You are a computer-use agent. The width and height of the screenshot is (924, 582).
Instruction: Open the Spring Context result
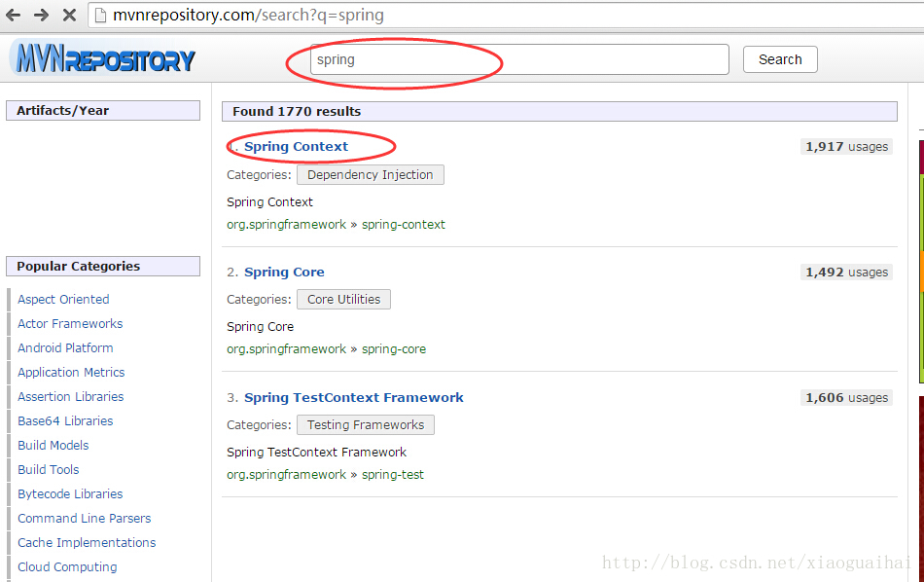tap(296, 147)
